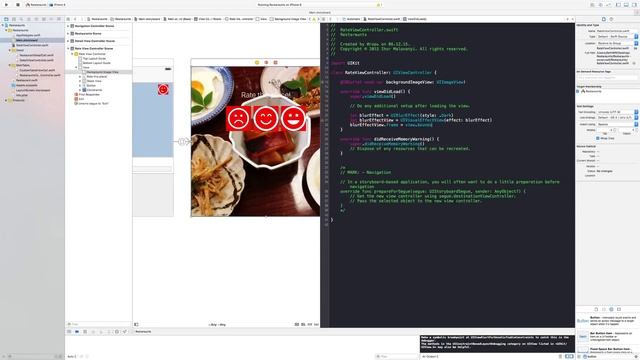Show the project navigator tab
This screenshot has width=640, height=360.
(6, 19)
